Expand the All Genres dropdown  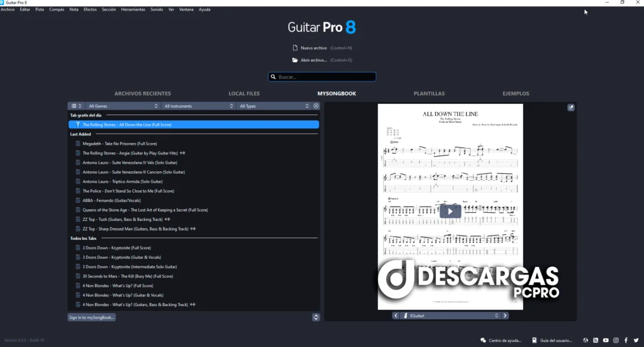point(123,106)
